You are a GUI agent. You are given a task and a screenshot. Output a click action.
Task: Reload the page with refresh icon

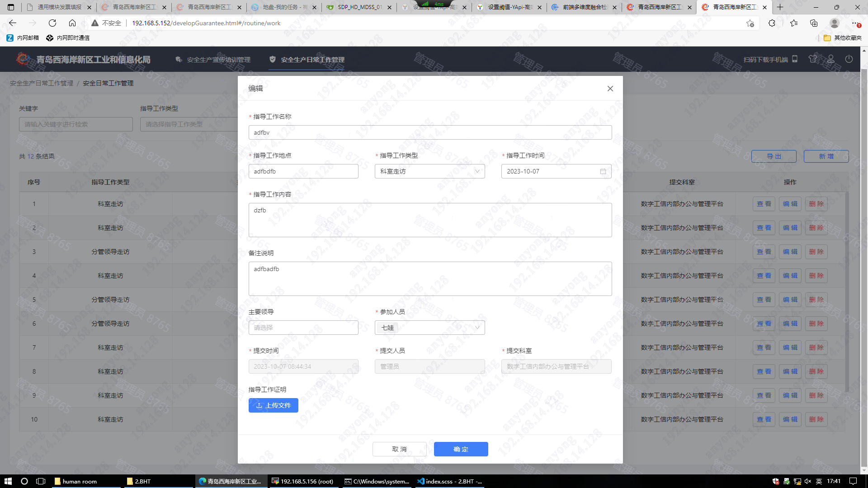point(52,23)
